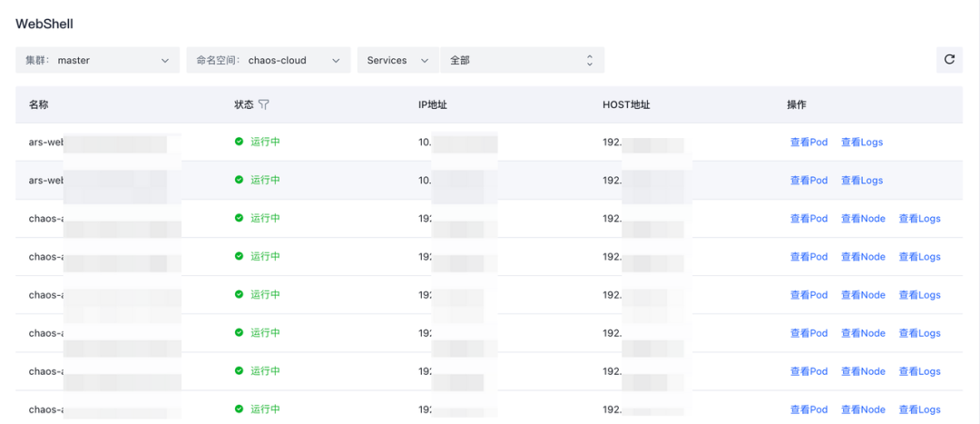This screenshot has width=980, height=424.
Task: Click 查看Pod in the first chaos row
Action: [808, 219]
